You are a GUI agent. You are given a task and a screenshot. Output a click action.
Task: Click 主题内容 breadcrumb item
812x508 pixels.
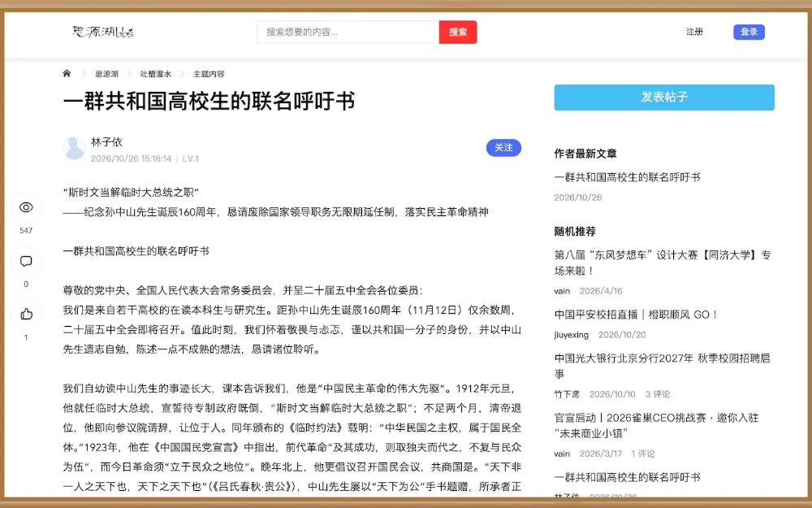point(209,74)
